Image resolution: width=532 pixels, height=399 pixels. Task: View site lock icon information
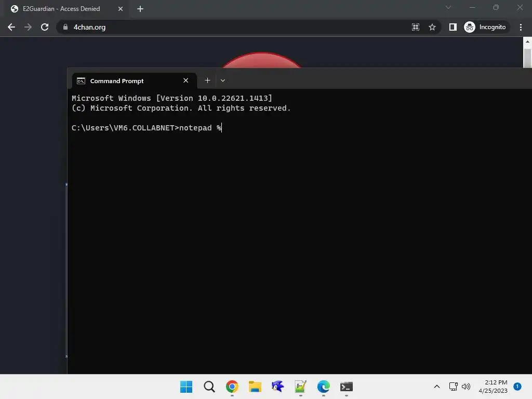pyautogui.click(x=65, y=27)
